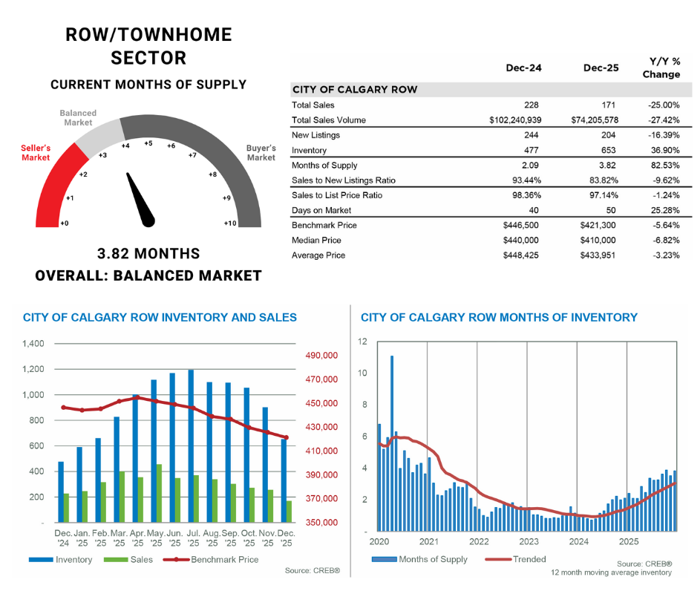Click the Inventory and Sales chart title
The width and height of the screenshot is (700, 594).
tap(160, 317)
